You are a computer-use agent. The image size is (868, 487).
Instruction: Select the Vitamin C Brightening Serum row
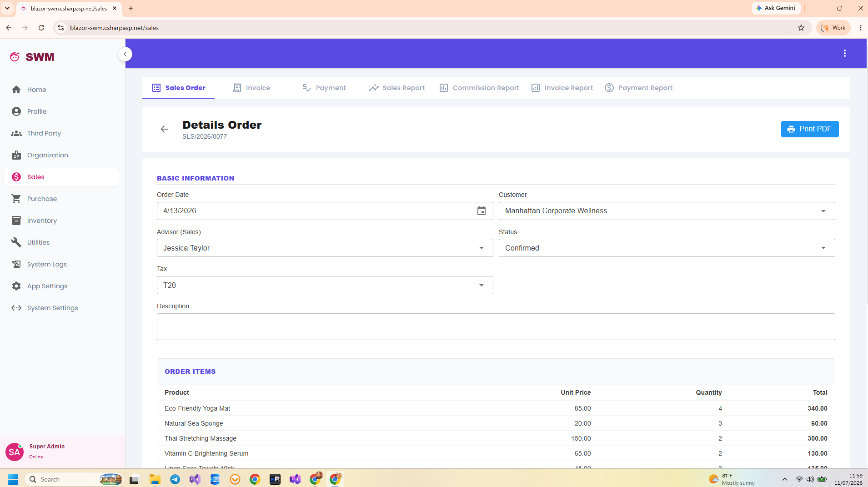point(496,453)
